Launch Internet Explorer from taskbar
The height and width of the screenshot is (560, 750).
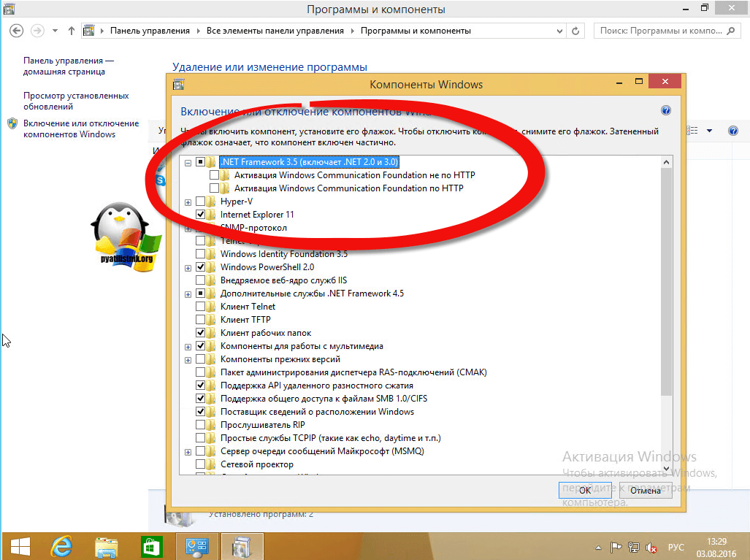[x=61, y=546]
